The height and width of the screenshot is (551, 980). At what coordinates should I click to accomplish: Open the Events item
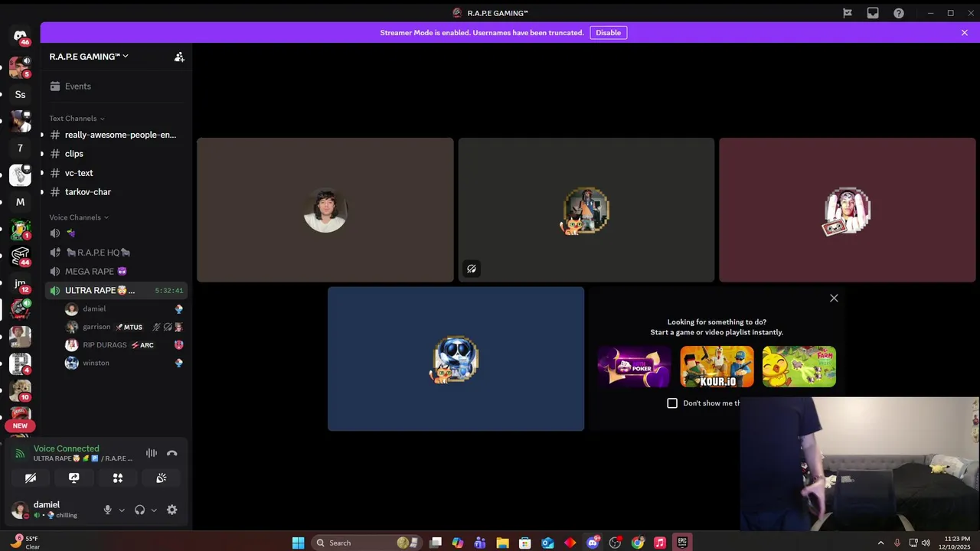tap(115, 86)
